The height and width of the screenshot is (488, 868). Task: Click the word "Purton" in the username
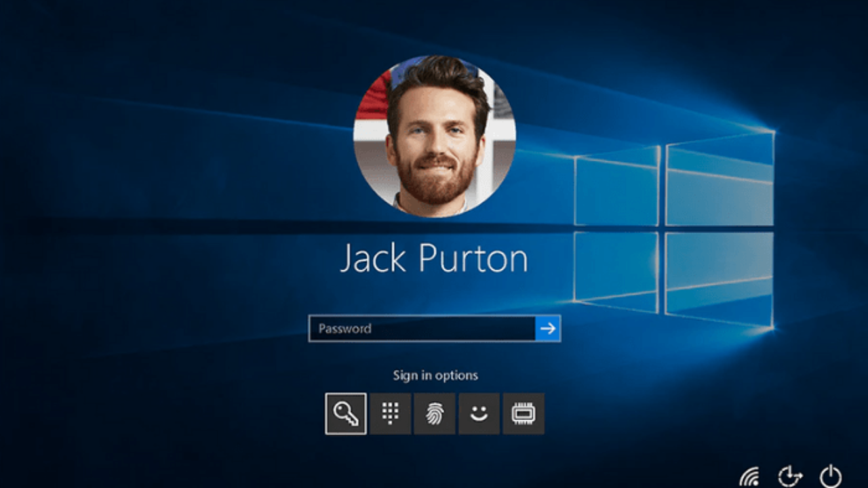[473, 258]
